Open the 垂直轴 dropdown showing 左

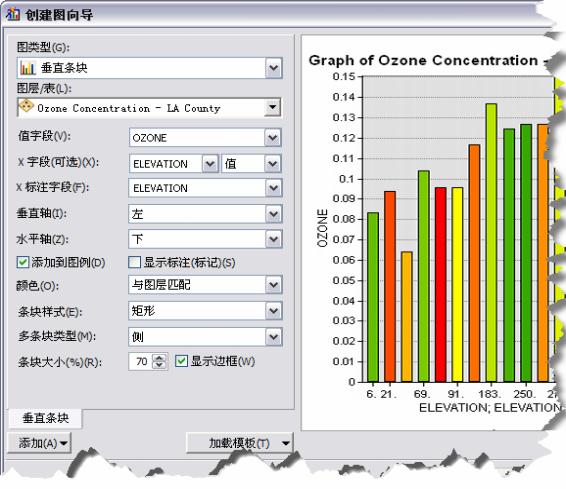[274, 214]
